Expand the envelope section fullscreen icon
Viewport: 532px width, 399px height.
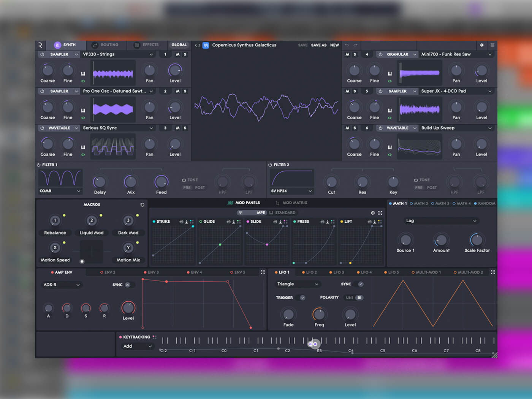[263, 272]
